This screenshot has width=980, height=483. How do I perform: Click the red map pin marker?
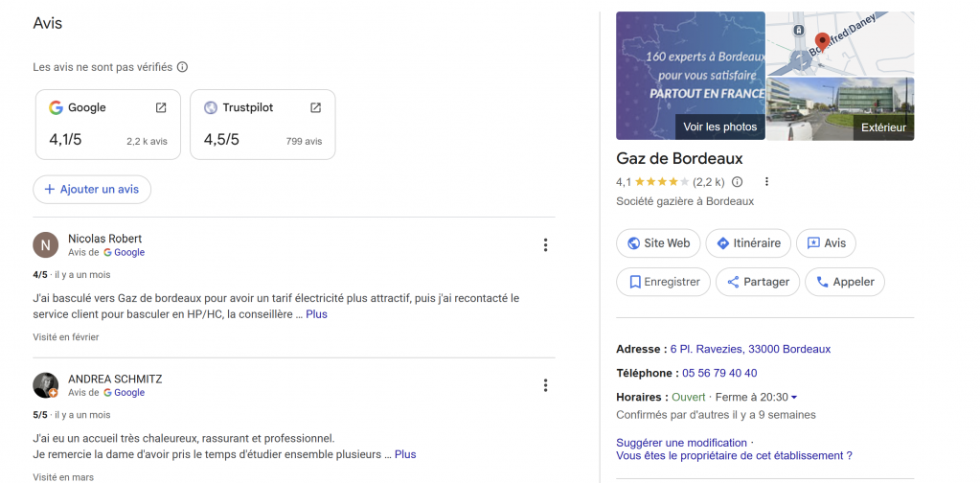click(823, 42)
